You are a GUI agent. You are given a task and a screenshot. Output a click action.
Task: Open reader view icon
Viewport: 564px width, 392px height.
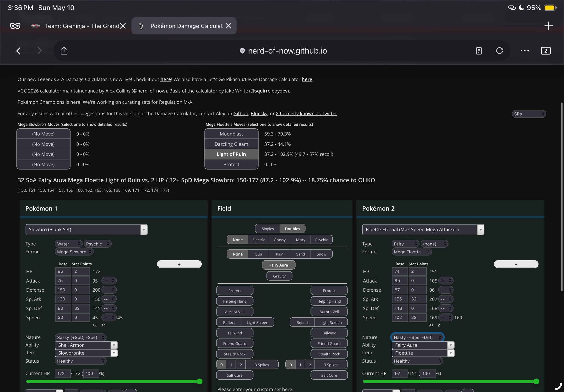[x=478, y=51]
